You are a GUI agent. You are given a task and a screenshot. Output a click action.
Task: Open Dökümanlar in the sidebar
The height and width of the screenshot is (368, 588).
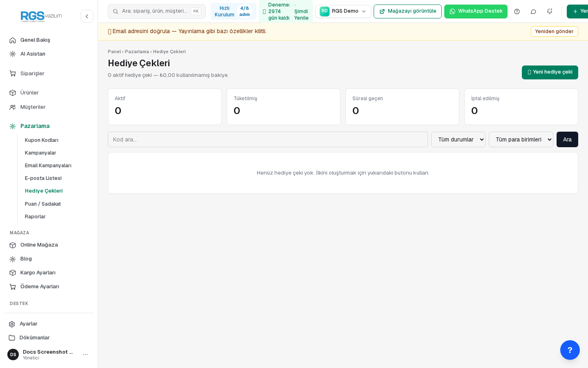(49, 338)
